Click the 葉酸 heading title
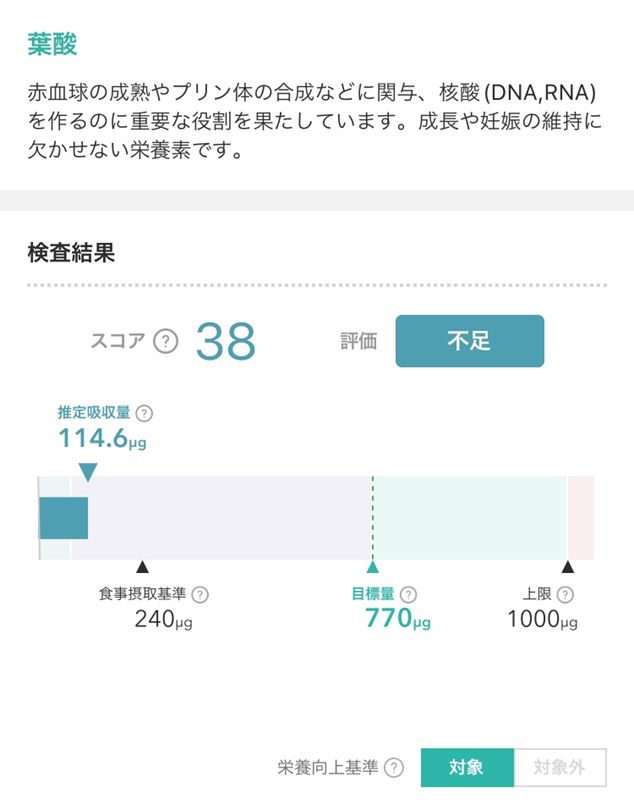This screenshot has width=634, height=810. pos(52,44)
